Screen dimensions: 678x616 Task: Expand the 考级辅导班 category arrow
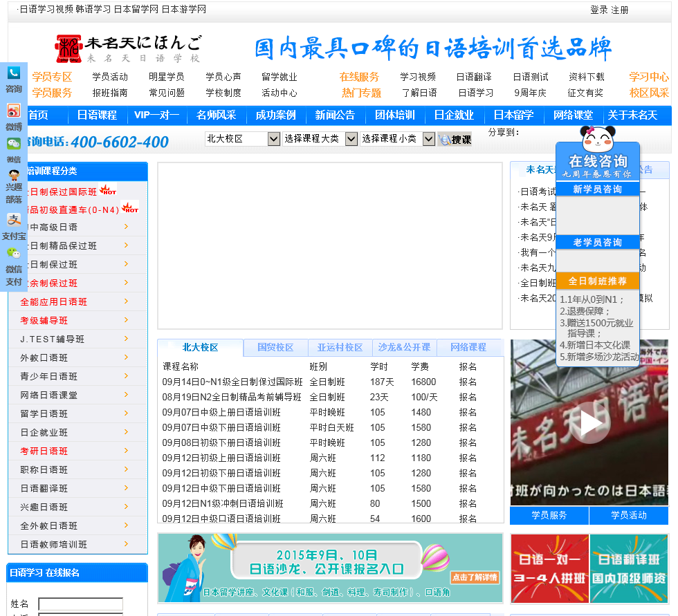126,319
